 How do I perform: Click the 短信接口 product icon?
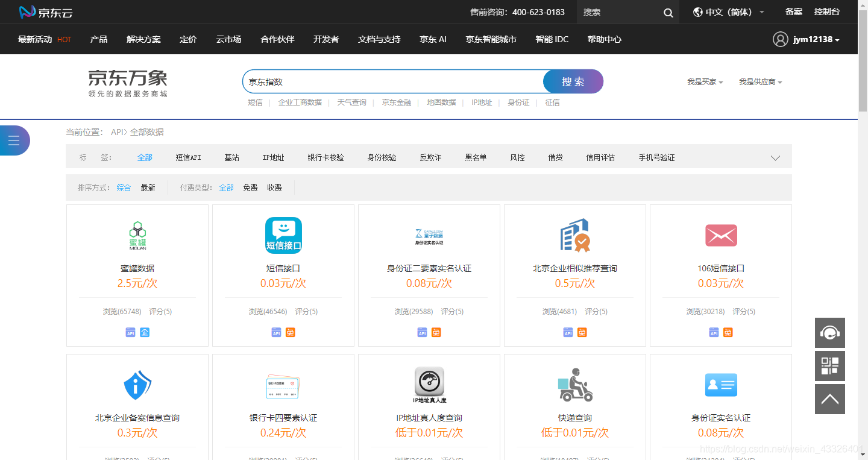pos(283,236)
